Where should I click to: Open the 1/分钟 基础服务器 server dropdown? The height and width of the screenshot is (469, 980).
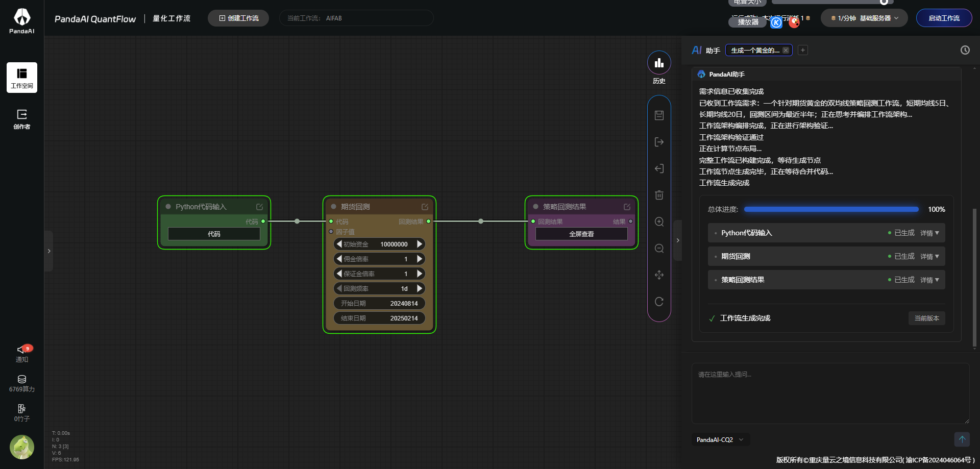(x=864, y=18)
